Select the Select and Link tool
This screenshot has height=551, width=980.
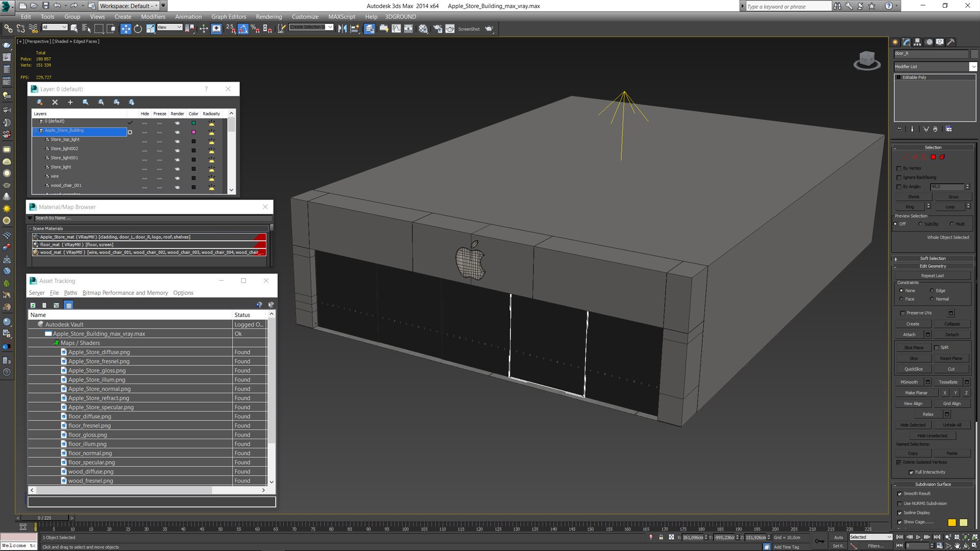pos(8,29)
